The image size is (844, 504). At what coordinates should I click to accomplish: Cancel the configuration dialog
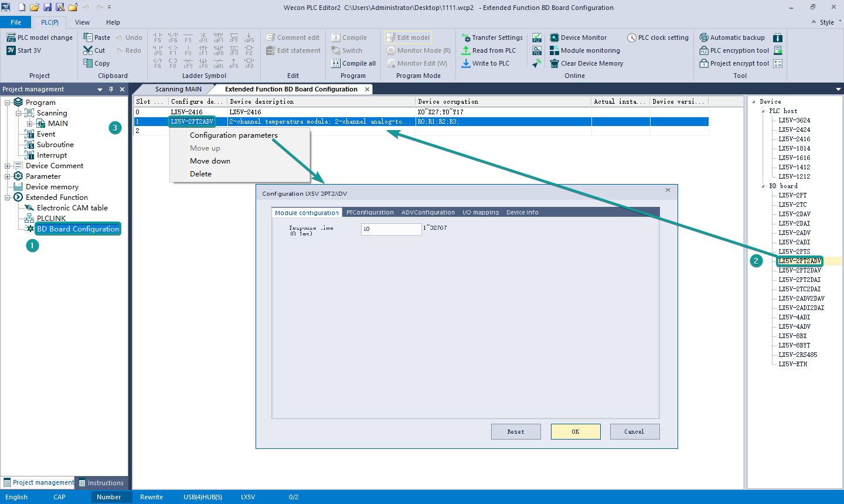click(x=635, y=431)
